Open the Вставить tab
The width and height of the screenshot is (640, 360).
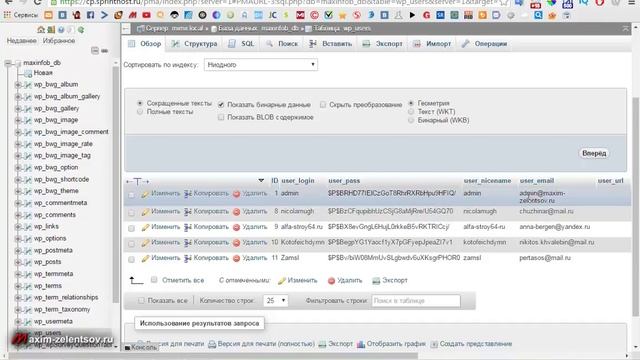(x=331, y=44)
